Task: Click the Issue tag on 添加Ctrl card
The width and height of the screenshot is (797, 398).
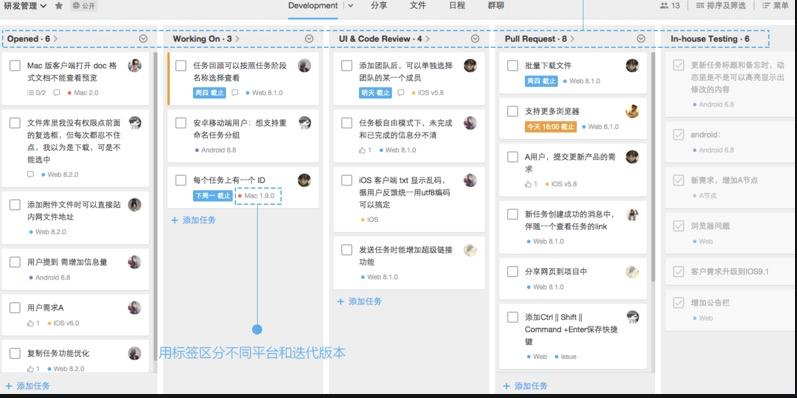Action: click(x=566, y=356)
